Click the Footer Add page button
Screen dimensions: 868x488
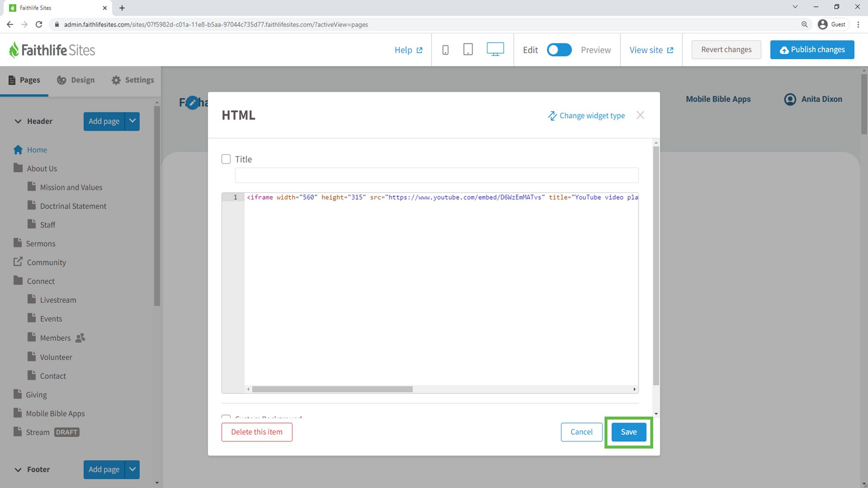pos(104,469)
